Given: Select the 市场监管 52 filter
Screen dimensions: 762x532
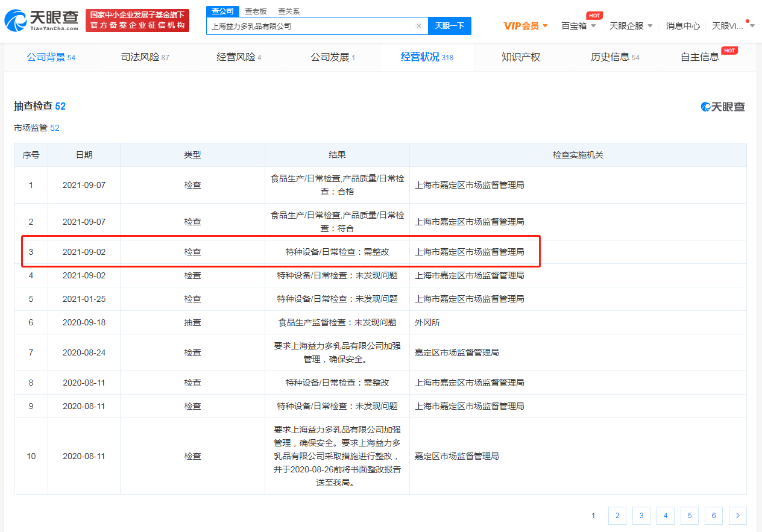Looking at the screenshot, I should pyautogui.click(x=37, y=128).
